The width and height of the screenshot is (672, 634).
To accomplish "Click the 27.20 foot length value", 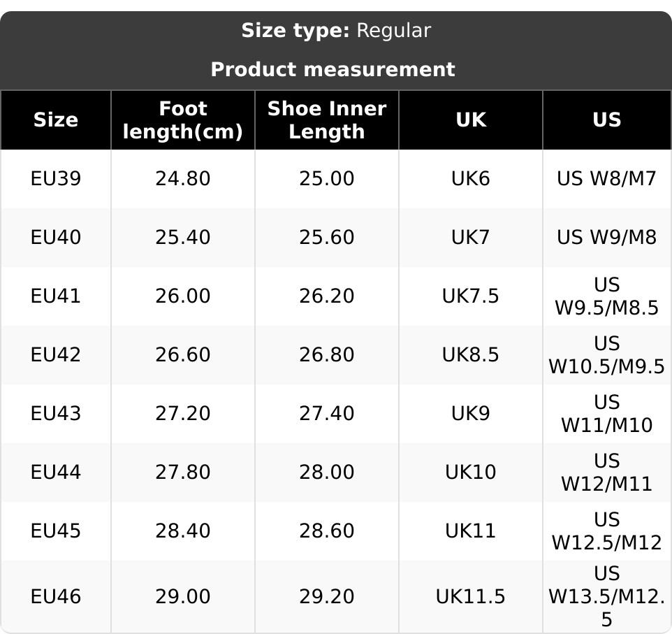I will click(182, 414).
